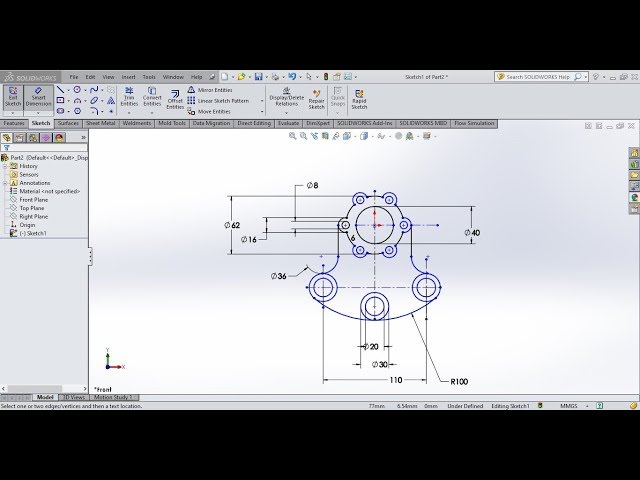
Task: Open the DisplayManager tab
Action: coord(59,138)
